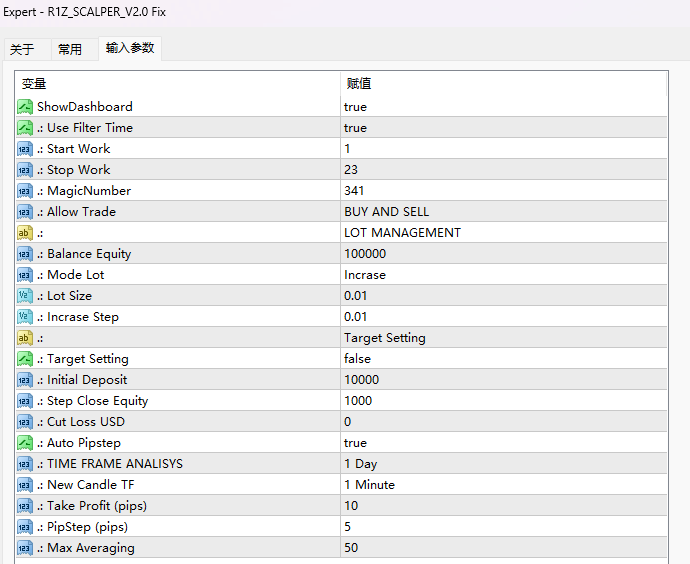Click the Step Close Equity integer icon
The width and height of the screenshot is (690, 564).
tap(25, 401)
